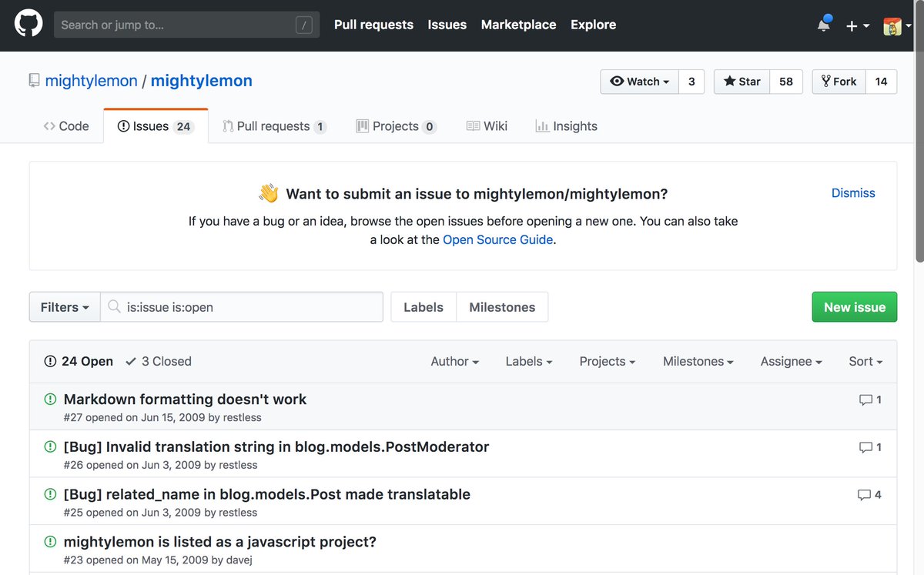The width and height of the screenshot is (924, 575).
Task: Click the slash shortcut key icon in search
Action: tap(304, 25)
